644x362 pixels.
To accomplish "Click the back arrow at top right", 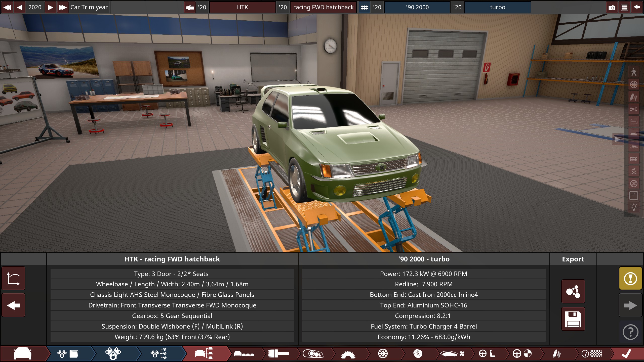I will [637, 7].
